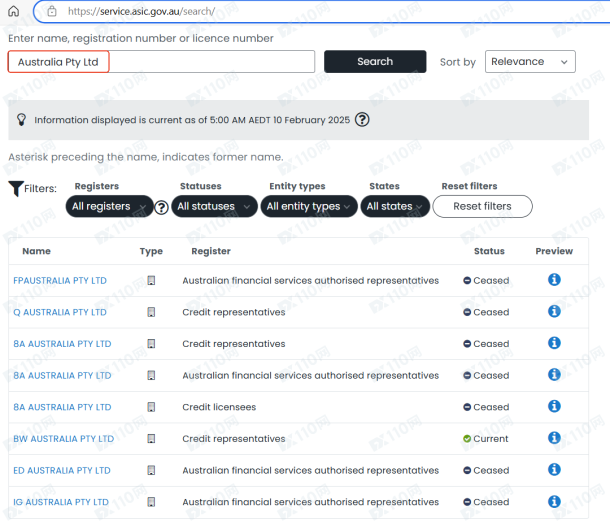
Task: Click Credit licensees register text
Action: pyautogui.click(x=219, y=407)
